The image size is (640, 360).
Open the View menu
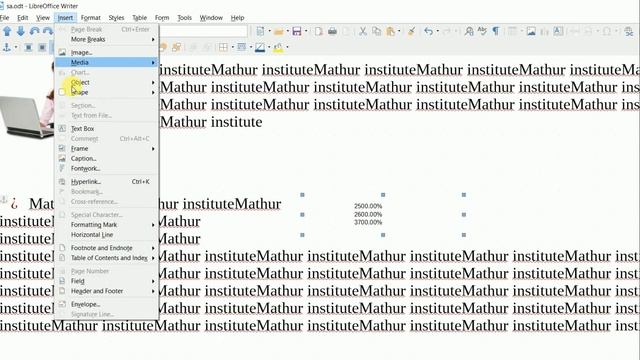click(43, 18)
